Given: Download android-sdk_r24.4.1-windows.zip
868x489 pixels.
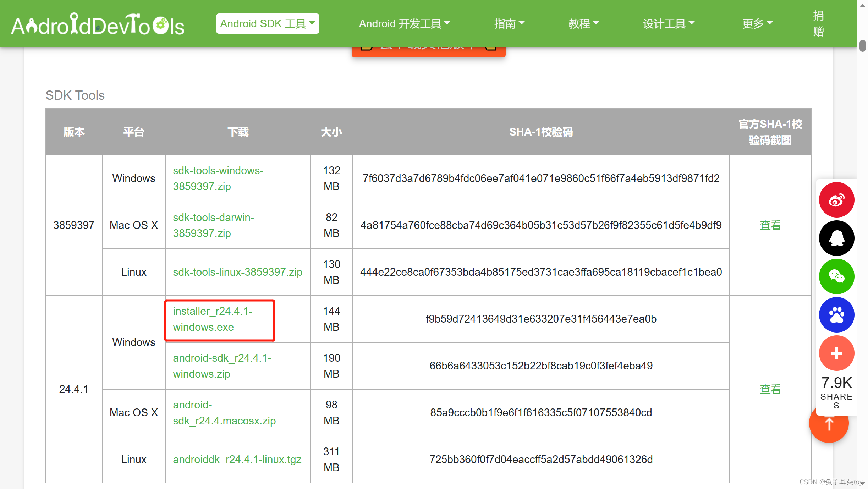Looking at the screenshot, I should click(x=222, y=366).
